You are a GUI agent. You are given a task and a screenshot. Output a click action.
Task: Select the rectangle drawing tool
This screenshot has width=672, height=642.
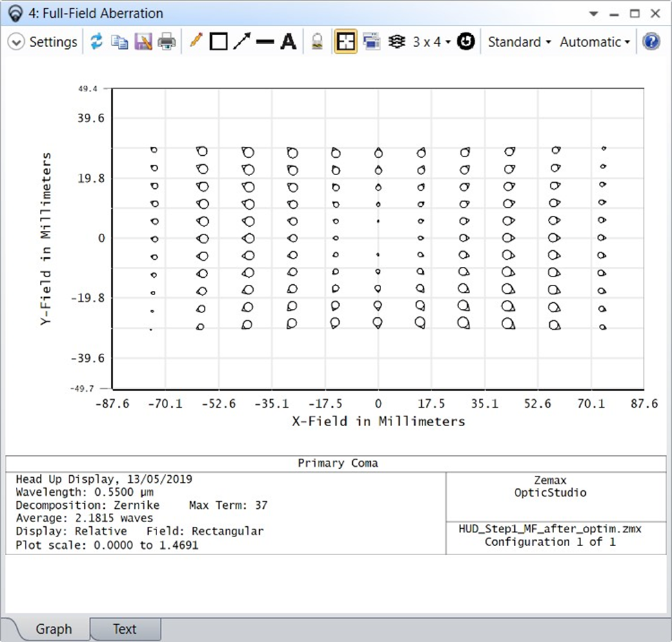coord(218,42)
